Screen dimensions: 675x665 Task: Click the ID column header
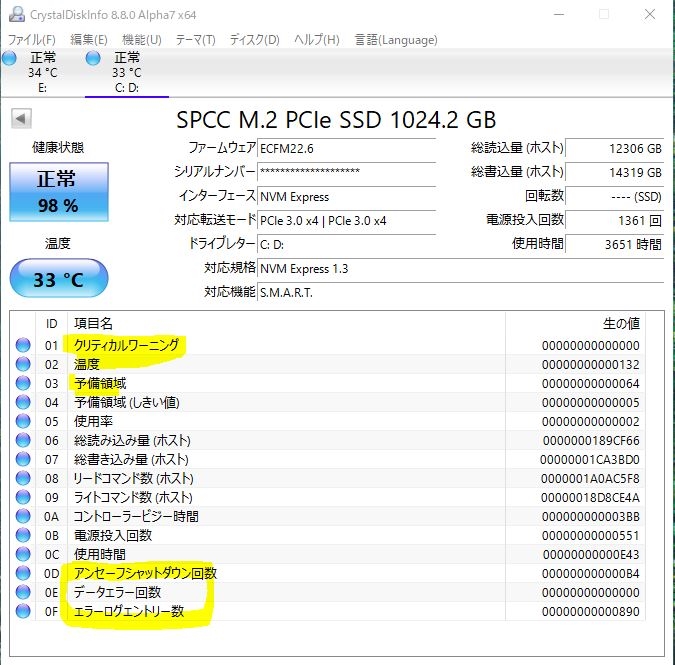coord(51,323)
